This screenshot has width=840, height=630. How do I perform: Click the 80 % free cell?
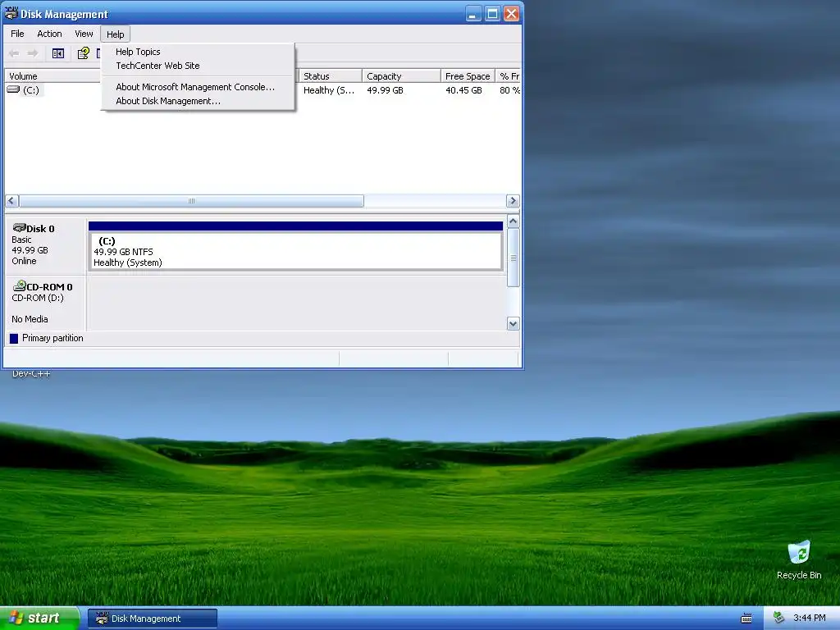[x=509, y=90]
